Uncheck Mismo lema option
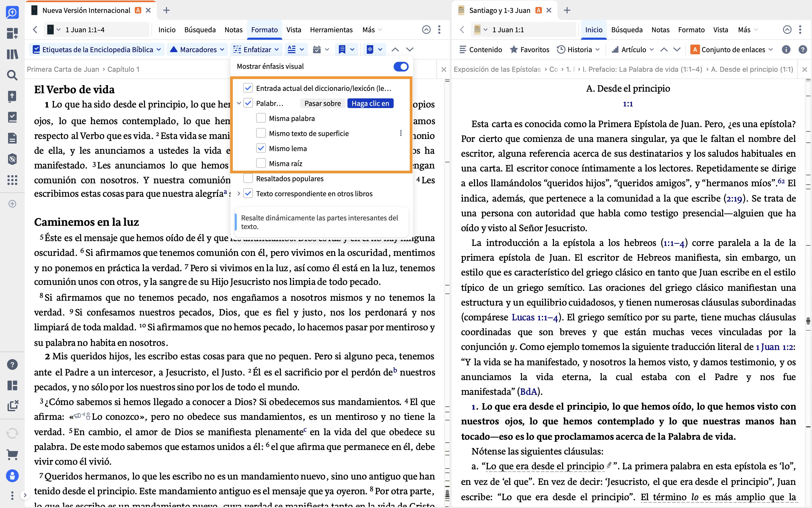This screenshot has width=812, height=508. (x=261, y=148)
